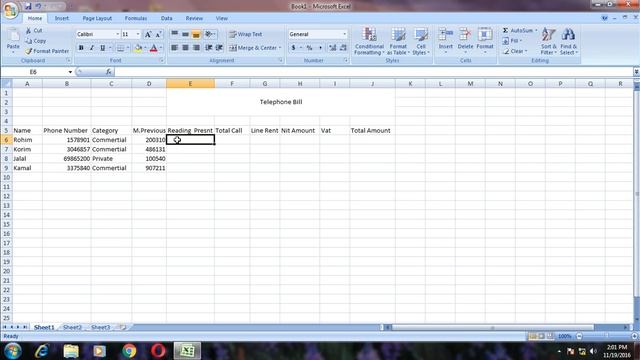Apply percent style
Viewport: 640px width, 360px height.
[309, 48]
